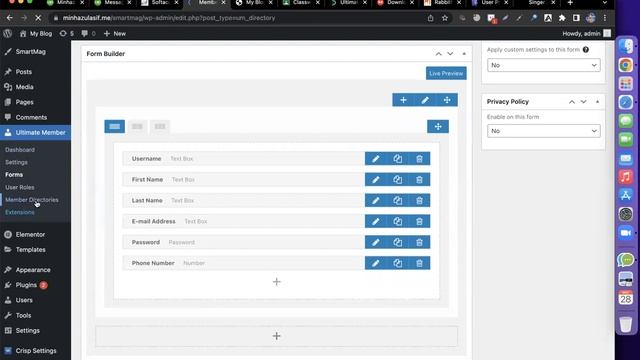Add a new row at the bottom

277,336
